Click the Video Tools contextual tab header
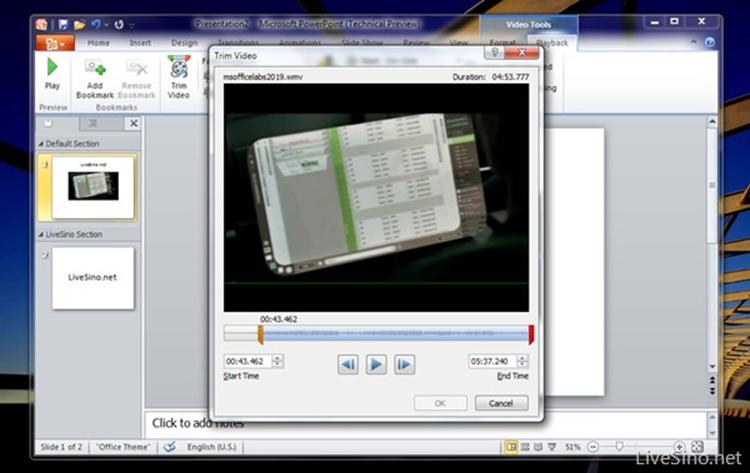The width and height of the screenshot is (750, 473). [528, 24]
